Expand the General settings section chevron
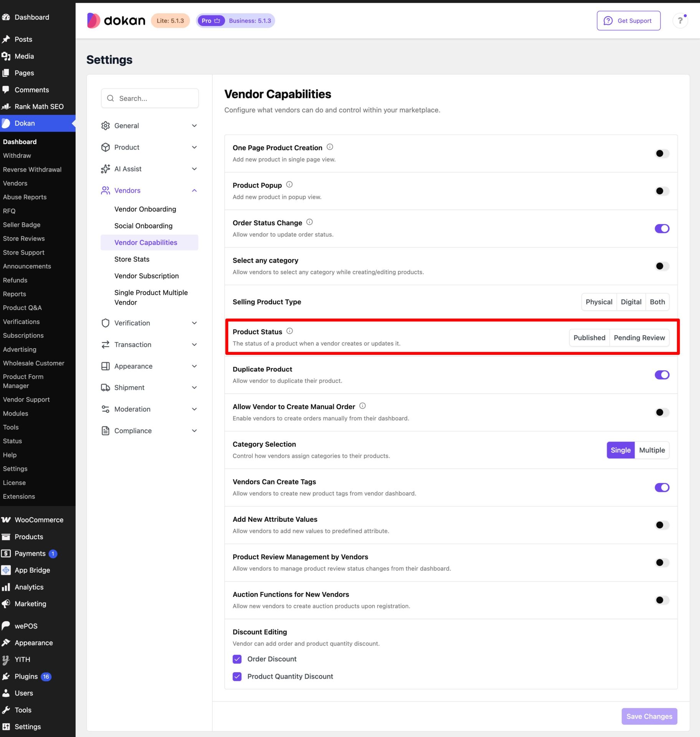700x737 pixels. point(194,126)
